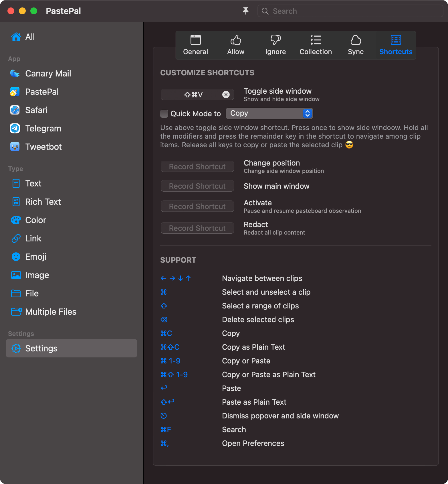Viewport: 448px width, 484px height.
Task: Click 'Dismiss popover and side window' text
Action: 280,416
